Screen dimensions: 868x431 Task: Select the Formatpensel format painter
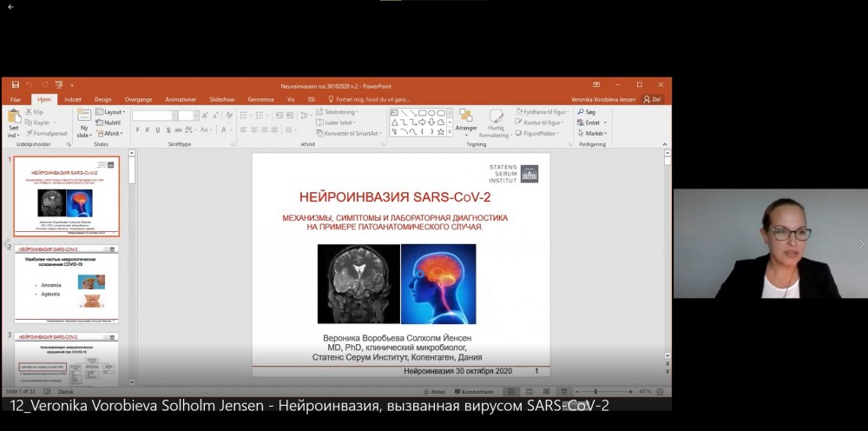[47, 133]
